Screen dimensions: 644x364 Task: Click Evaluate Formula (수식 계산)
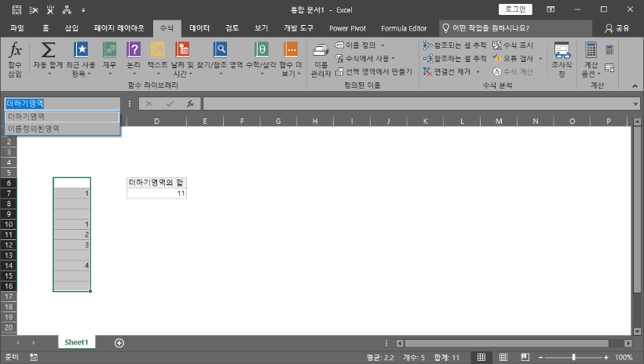click(513, 71)
